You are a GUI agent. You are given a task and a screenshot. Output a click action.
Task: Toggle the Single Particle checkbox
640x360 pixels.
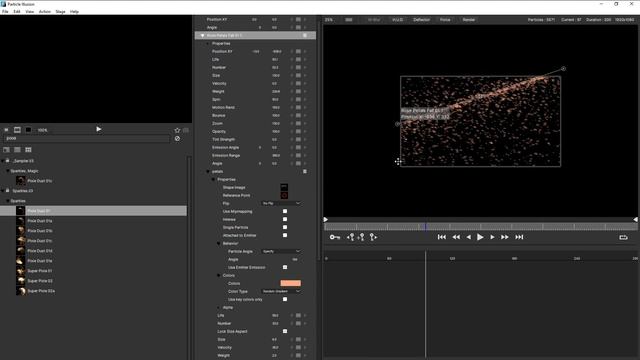pyautogui.click(x=285, y=227)
